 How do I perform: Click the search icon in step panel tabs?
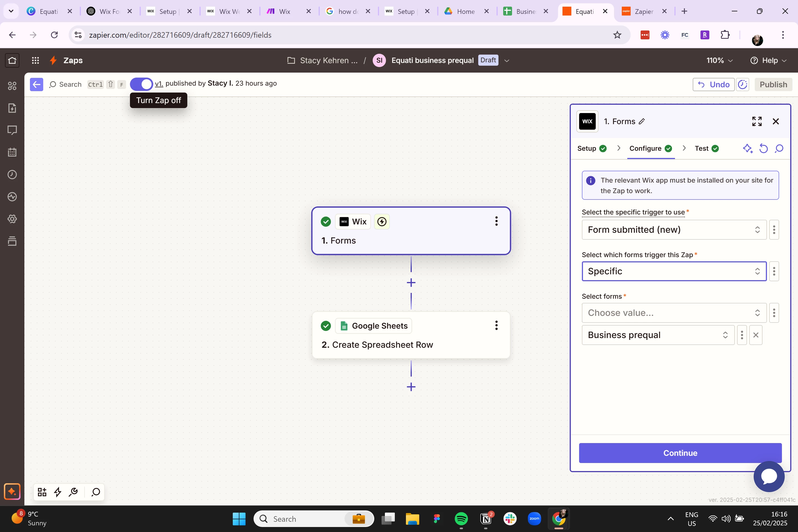[x=779, y=149]
